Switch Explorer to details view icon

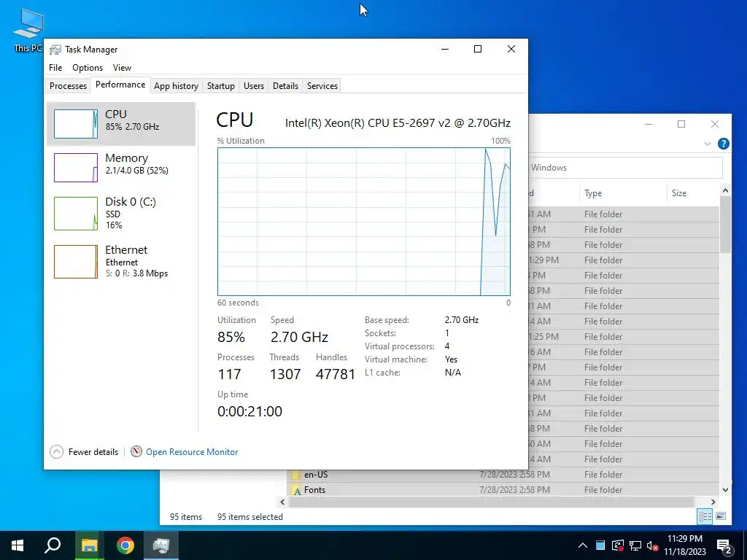[x=705, y=516]
